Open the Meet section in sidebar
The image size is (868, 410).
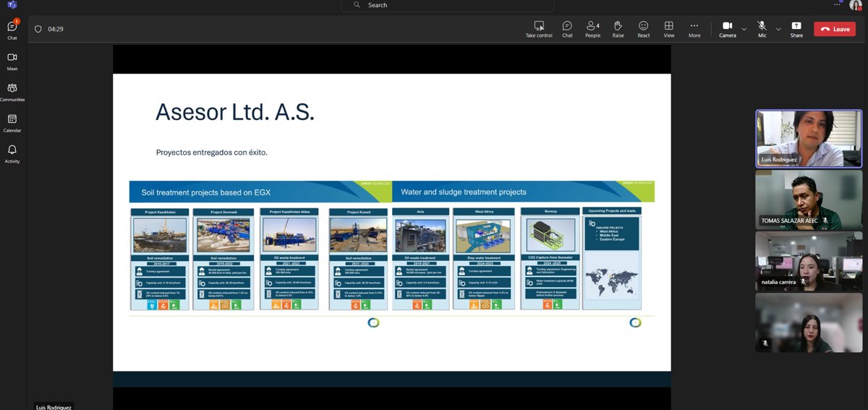click(12, 61)
